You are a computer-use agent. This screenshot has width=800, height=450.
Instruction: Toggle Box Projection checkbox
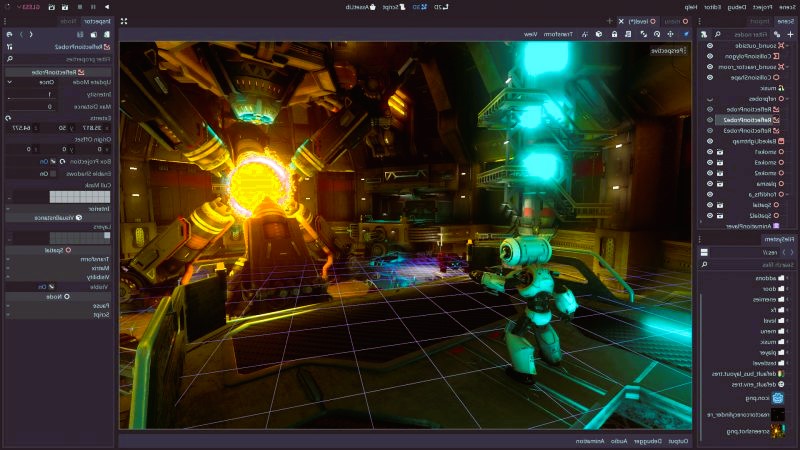coord(55,160)
